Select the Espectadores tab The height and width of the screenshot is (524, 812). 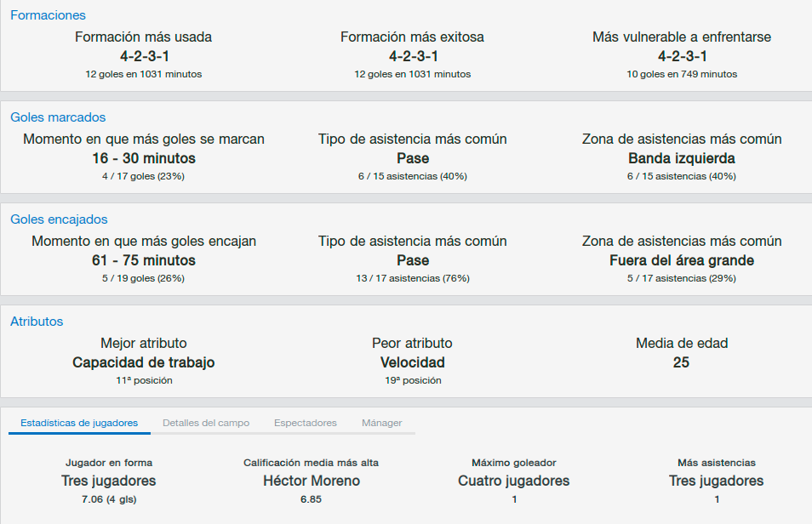click(306, 423)
